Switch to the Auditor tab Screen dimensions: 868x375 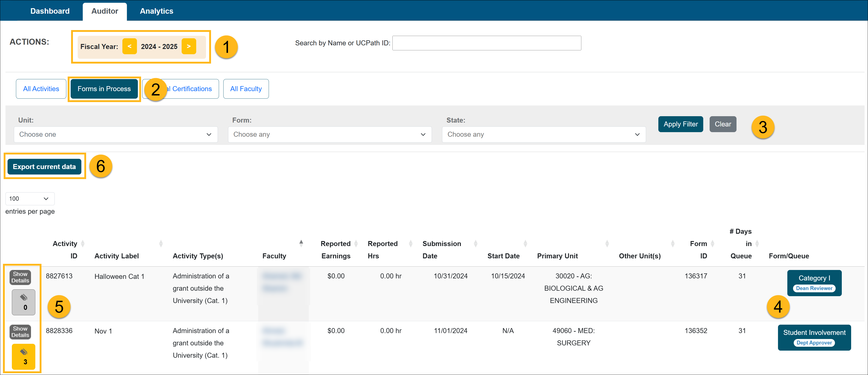pos(105,11)
